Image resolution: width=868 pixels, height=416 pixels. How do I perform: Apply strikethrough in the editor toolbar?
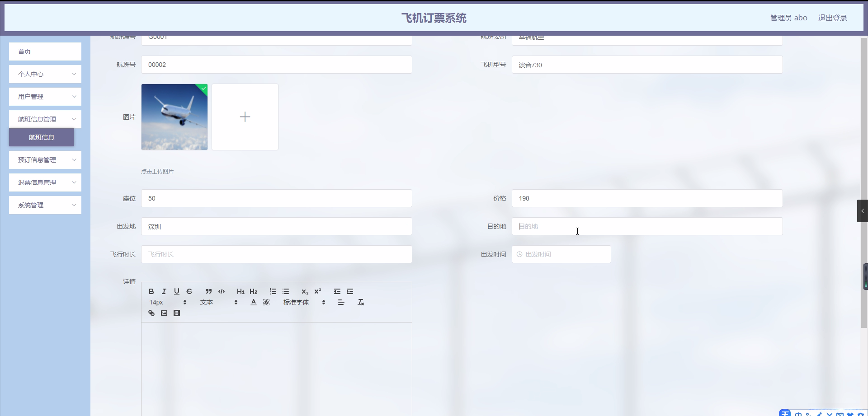[x=189, y=291]
